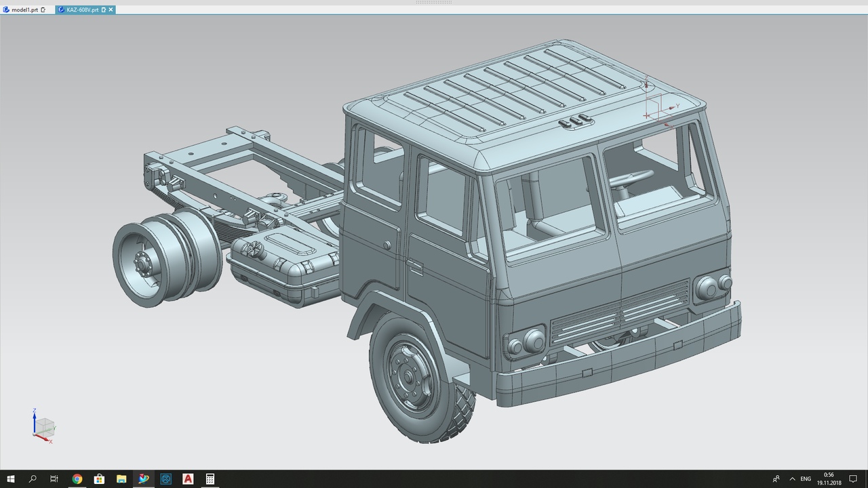Open the Action Center notifications
The image size is (868, 488).
coord(853,479)
